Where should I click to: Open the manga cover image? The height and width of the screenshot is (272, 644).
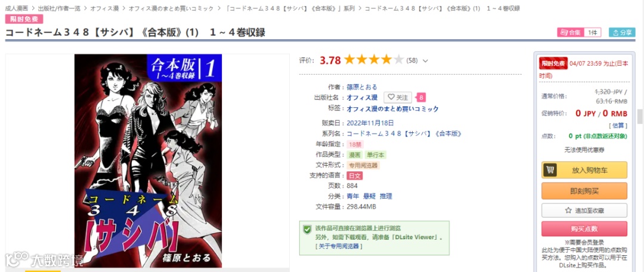pyautogui.click(x=148, y=160)
